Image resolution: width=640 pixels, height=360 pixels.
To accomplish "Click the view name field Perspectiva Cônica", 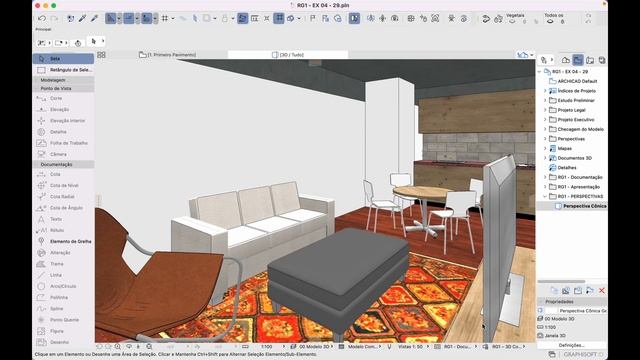I will coord(582,311).
